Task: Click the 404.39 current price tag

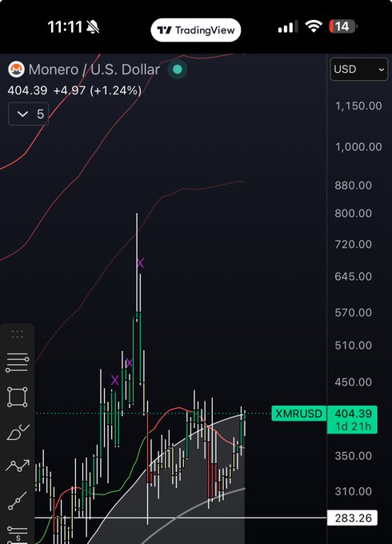Action: pos(352,419)
